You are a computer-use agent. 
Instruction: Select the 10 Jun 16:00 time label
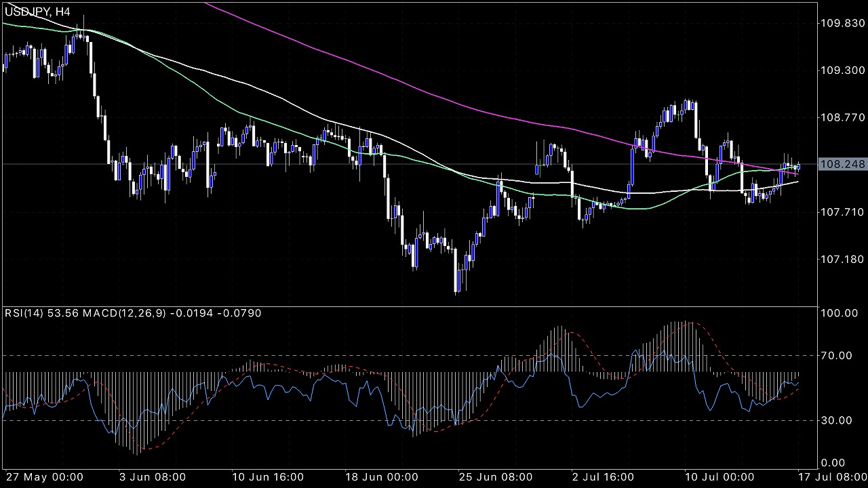coord(268,477)
